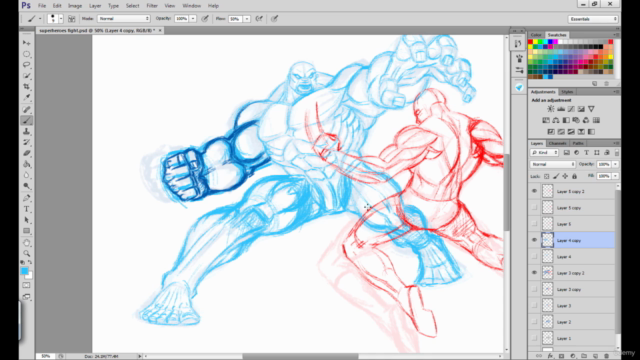This screenshot has width=640, height=360.
Task: Open the layer blend mode dropdown
Action: [553, 164]
